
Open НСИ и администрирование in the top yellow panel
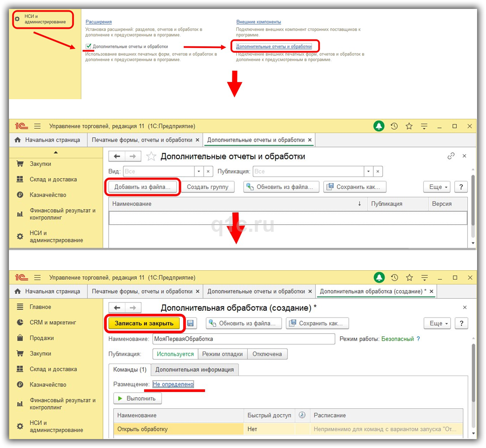click(x=43, y=19)
